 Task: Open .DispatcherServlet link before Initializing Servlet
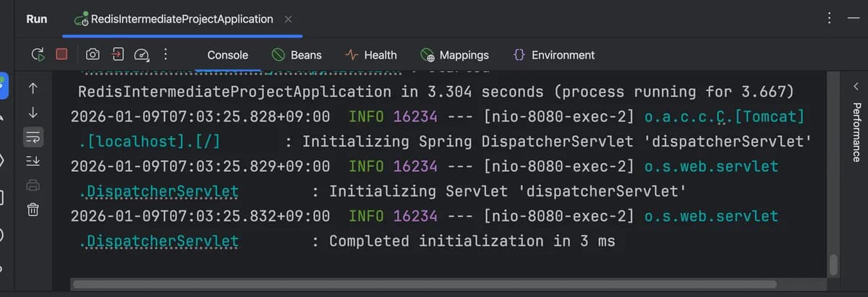[159, 191]
